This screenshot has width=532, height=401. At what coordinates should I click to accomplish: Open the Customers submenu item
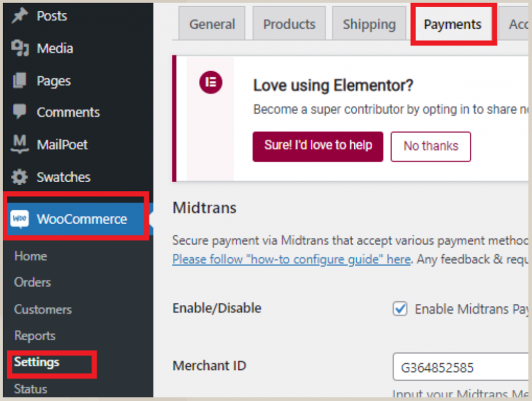[x=43, y=309]
